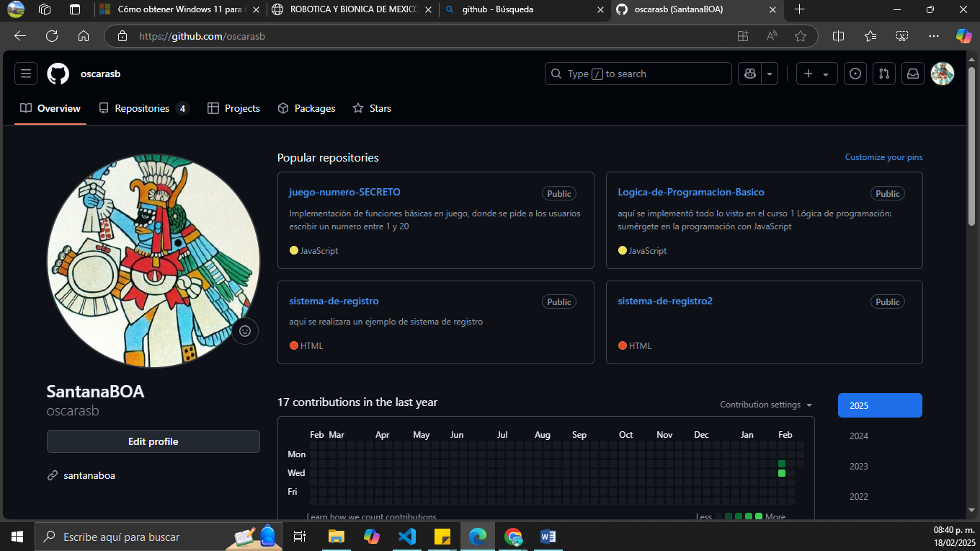Screen dimensions: 980x551
Task: Select the 2023 contribution year
Action: point(880,466)
